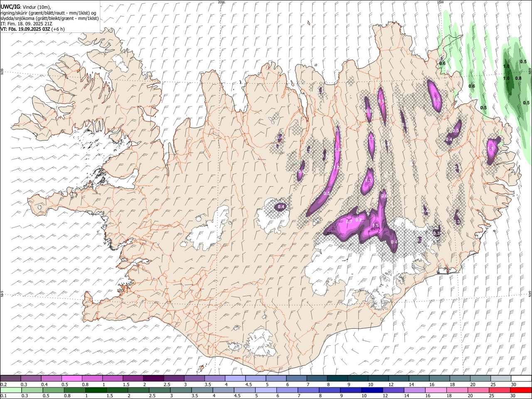Click the bold 'UWC/IG' title text
532x399 pixels.
coord(10,7)
